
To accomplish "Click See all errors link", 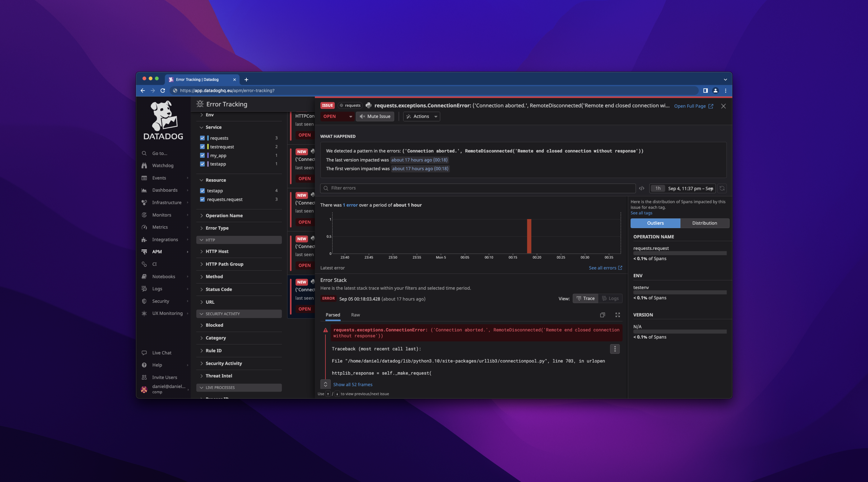I will (x=606, y=268).
